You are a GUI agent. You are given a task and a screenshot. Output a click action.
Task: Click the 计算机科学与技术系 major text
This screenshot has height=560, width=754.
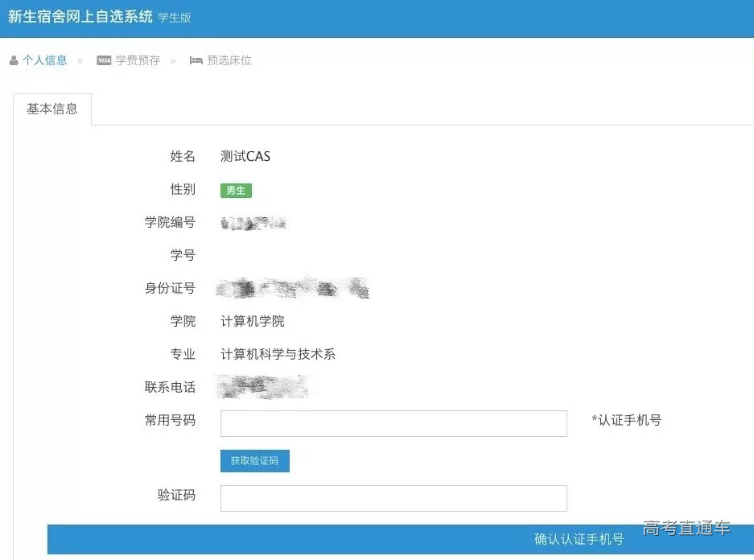click(278, 354)
